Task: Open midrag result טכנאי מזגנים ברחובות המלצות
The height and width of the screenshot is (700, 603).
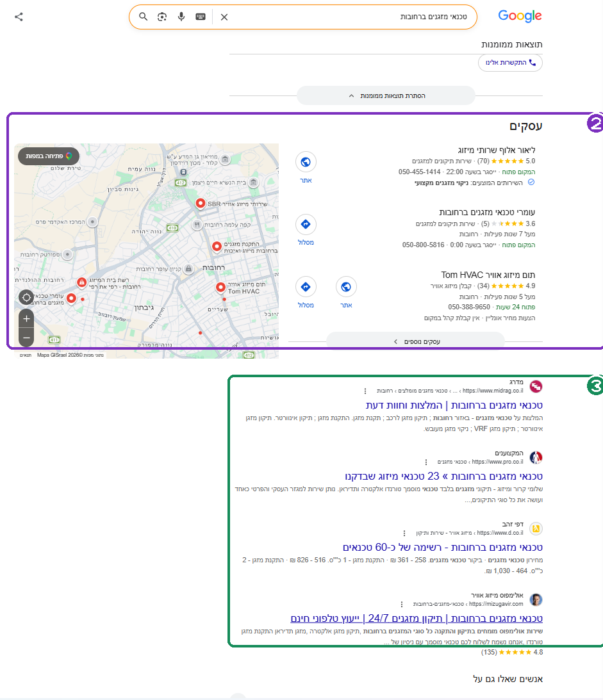Action: click(454, 405)
